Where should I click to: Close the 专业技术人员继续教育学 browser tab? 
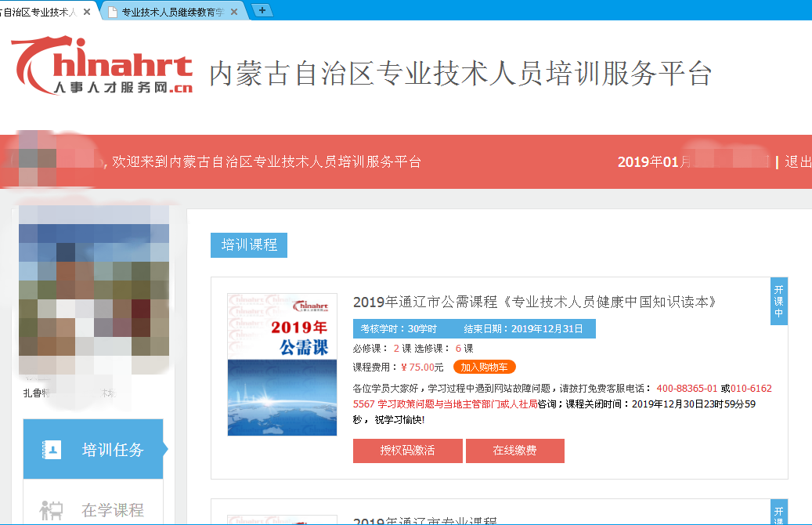[233, 12]
